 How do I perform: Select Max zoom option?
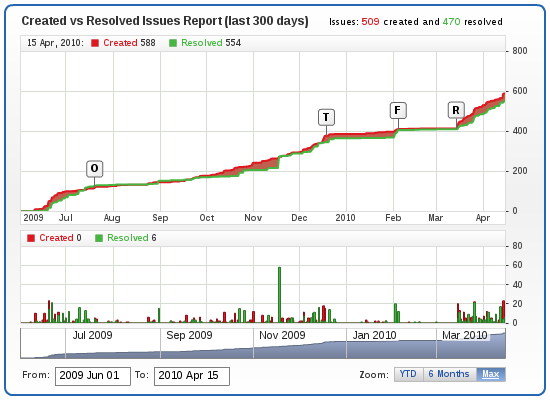[x=490, y=374]
